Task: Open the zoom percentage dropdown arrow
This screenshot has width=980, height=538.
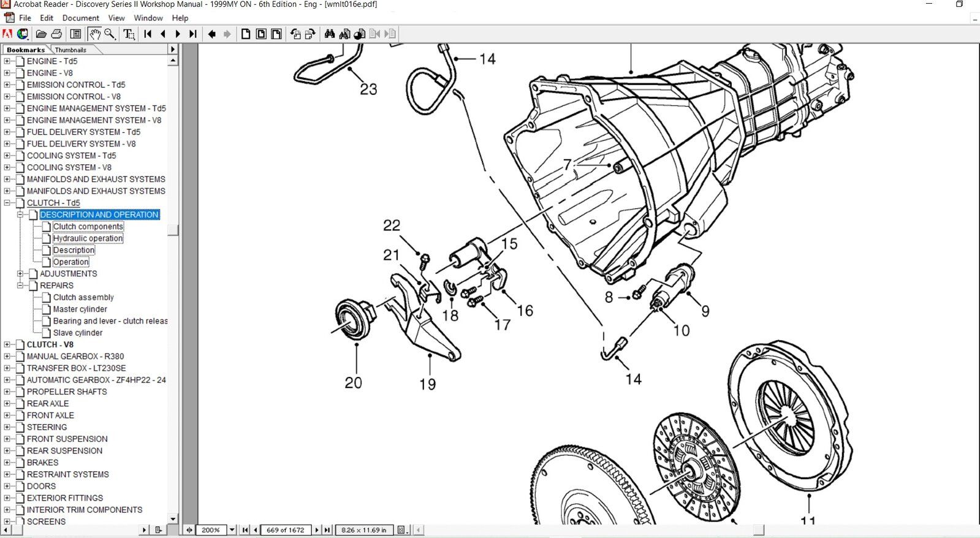Action: pyautogui.click(x=232, y=530)
